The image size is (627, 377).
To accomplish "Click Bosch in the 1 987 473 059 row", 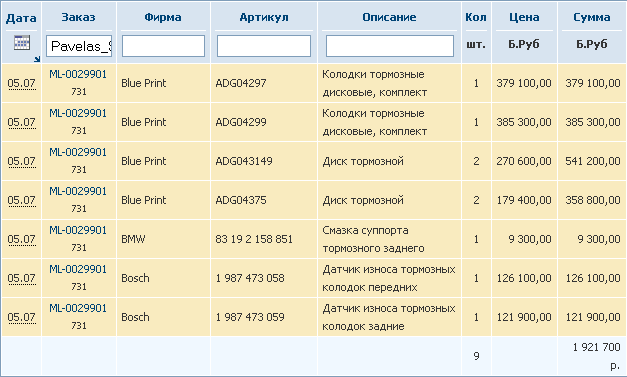I will click(x=135, y=317).
